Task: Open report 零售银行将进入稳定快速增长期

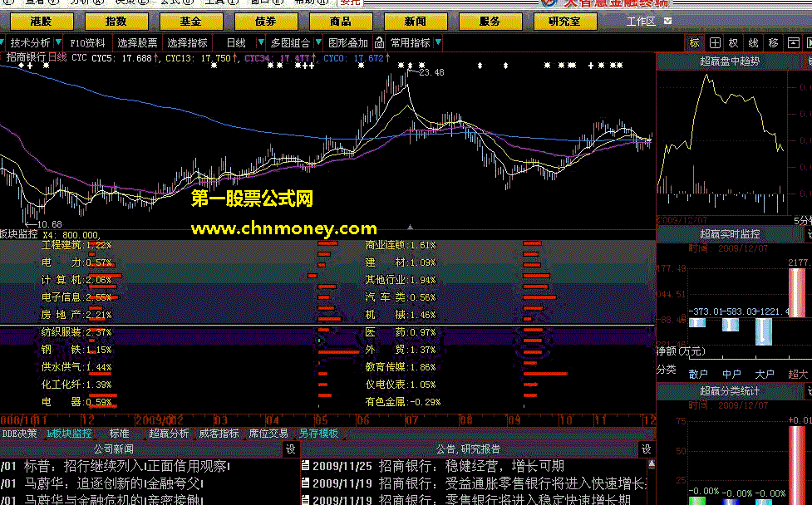Action: click(538, 500)
